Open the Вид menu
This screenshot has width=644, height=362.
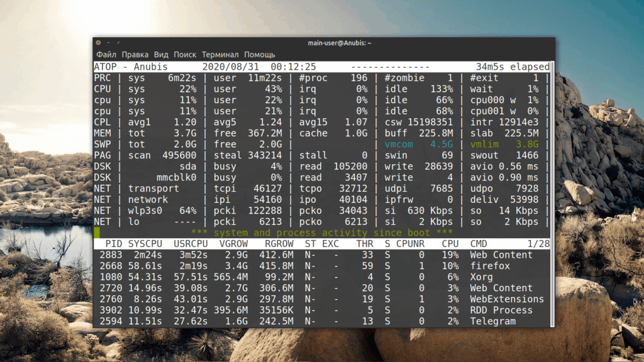pyautogui.click(x=161, y=55)
